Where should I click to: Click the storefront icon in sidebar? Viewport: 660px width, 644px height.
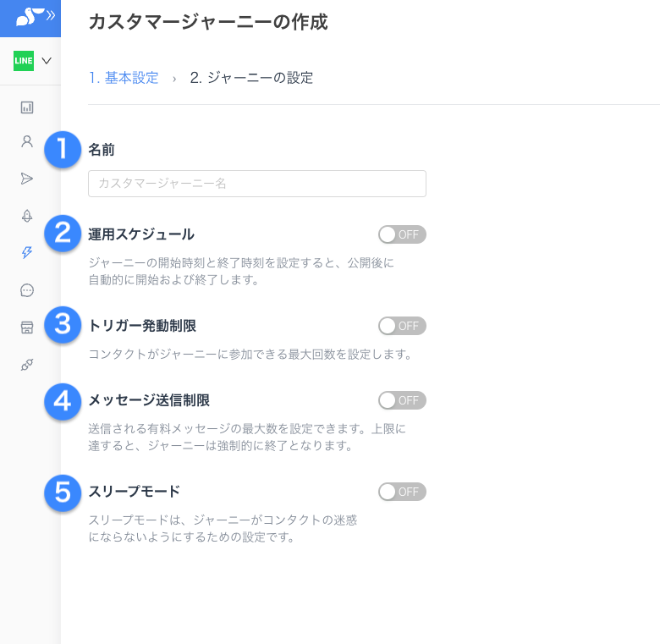(x=27, y=328)
